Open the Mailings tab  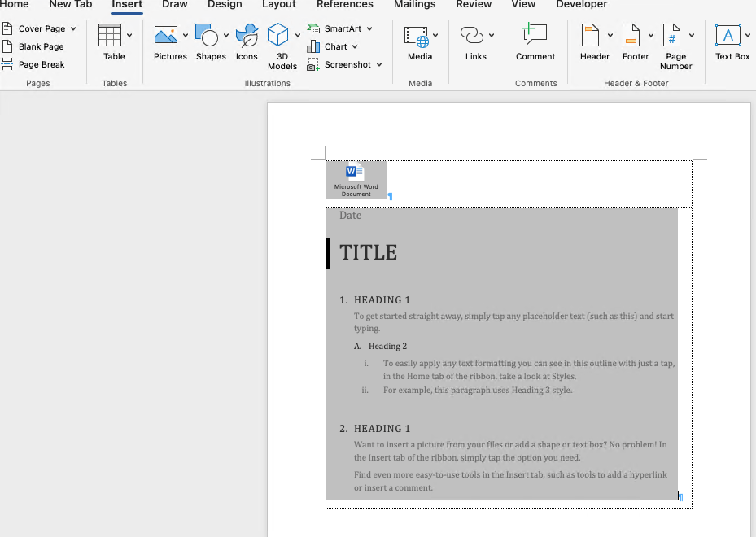(415, 4)
